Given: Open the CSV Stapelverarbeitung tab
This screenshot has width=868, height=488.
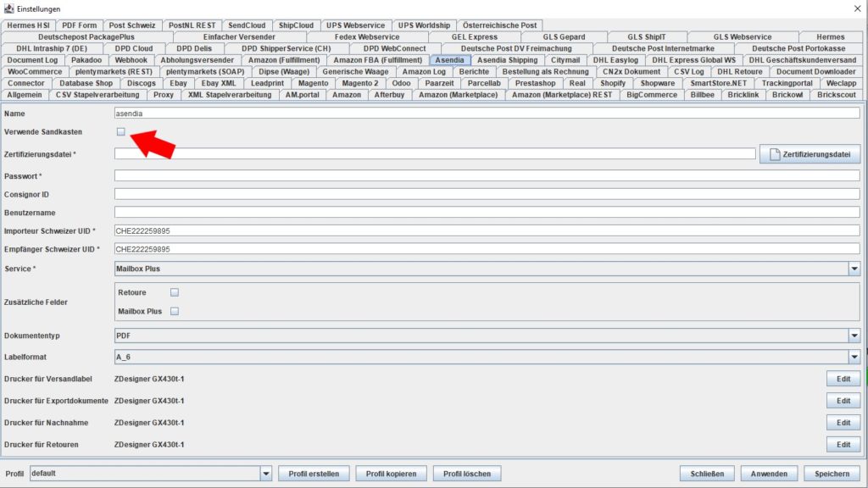Looking at the screenshot, I should 97,95.
